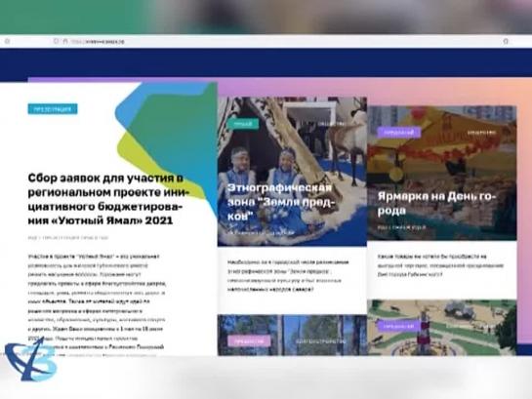
Task: Open the Ярмарка на День города article
Action: click(x=437, y=203)
